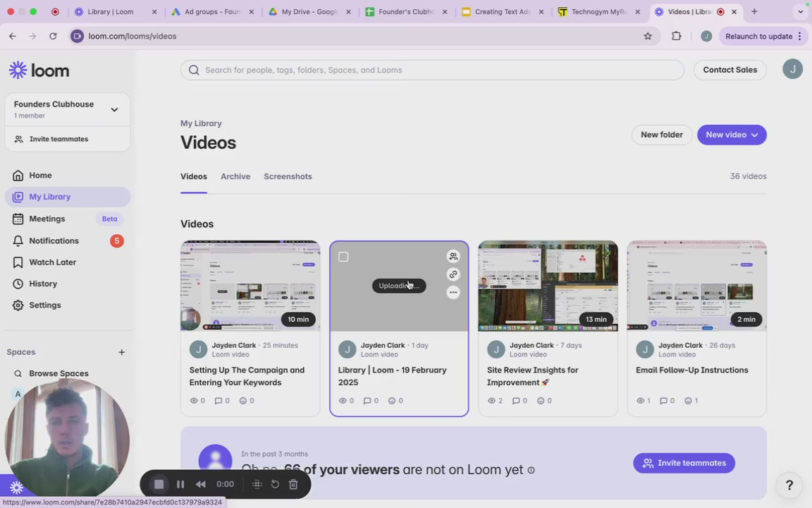The image size is (812, 508).
Task: Copy link icon on the uploading video card
Action: (x=453, y=274)
